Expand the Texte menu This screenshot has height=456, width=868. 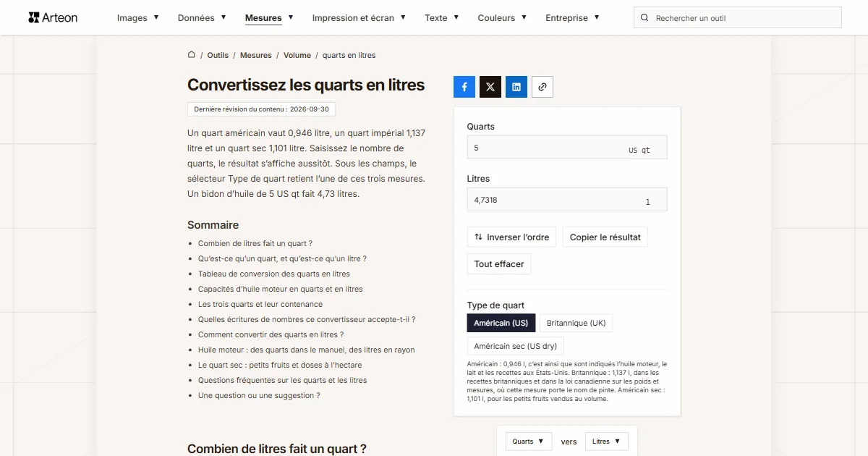click(442, 18)
